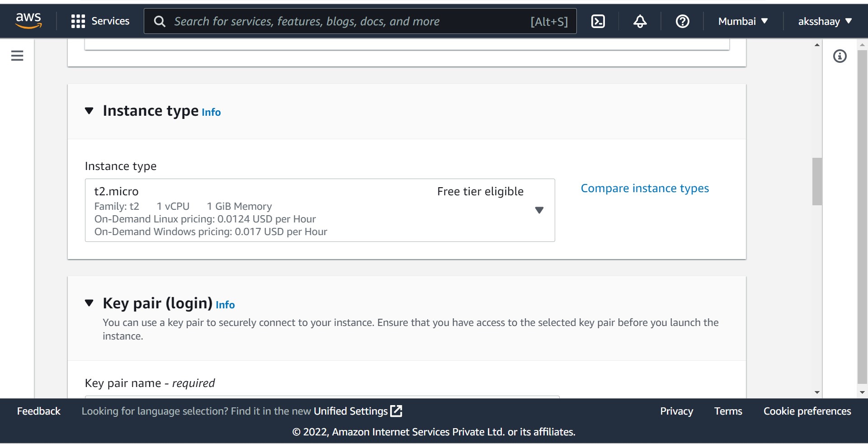Click Info next to Instance type heading

(x=211, y=113)
